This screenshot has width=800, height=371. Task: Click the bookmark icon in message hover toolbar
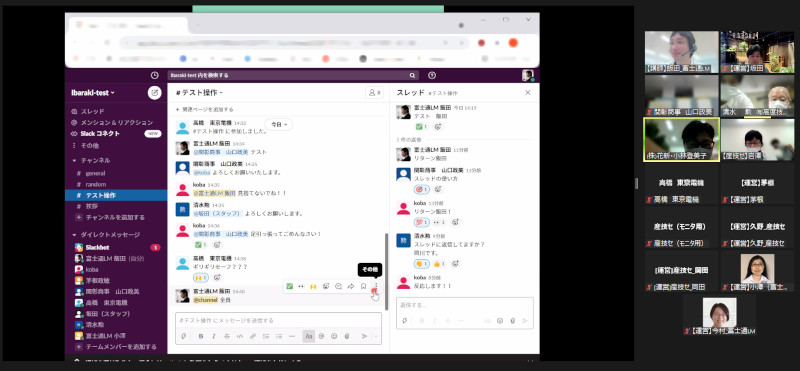pyautogui.click(x=363, y=286)
